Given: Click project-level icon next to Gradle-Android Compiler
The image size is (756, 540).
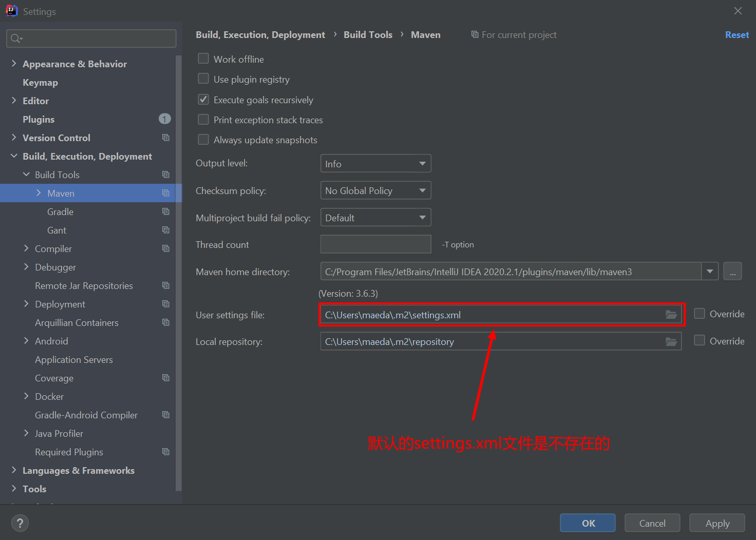Looking at the screenshot, I should click(165, 415).
